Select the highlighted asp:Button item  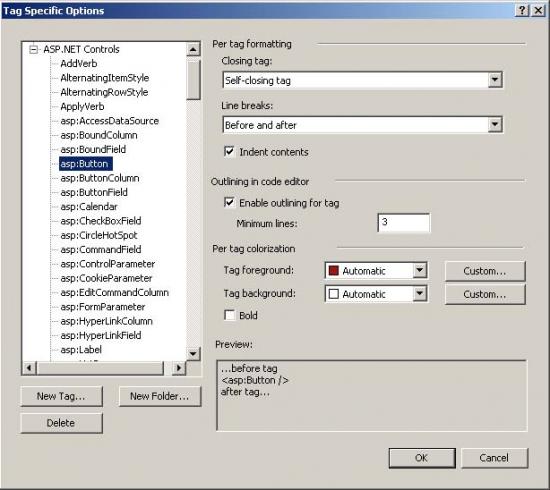click(86, 164)
